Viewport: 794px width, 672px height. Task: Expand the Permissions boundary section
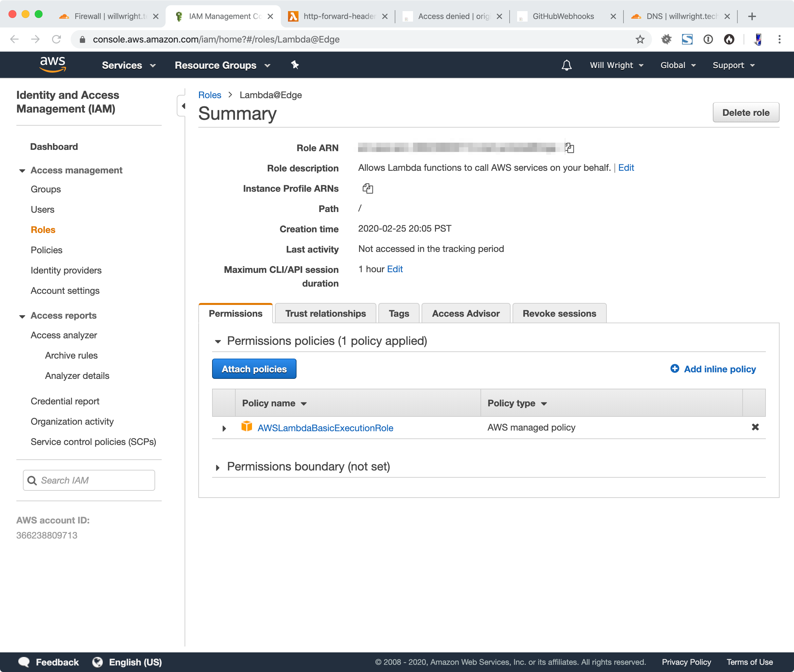[218, 468]
